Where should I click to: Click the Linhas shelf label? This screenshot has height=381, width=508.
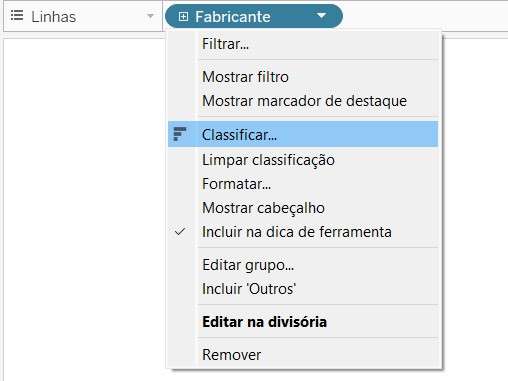pyautogui.click(x=53, y=17)
